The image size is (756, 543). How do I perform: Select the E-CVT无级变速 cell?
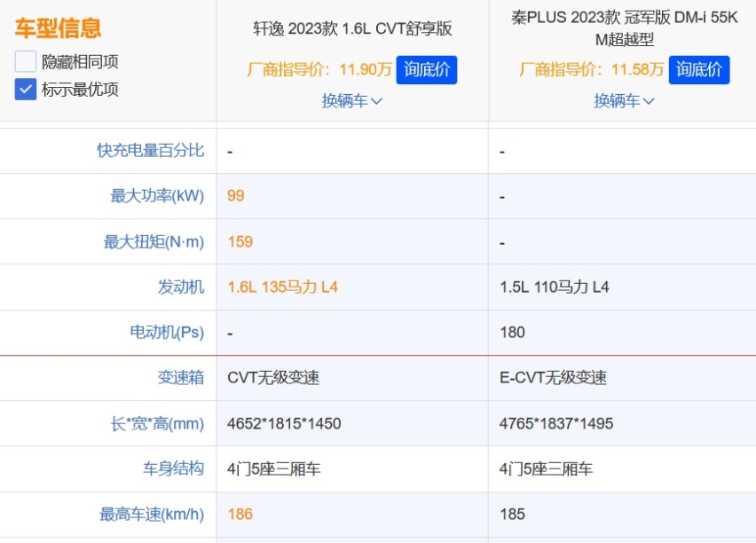553,378
